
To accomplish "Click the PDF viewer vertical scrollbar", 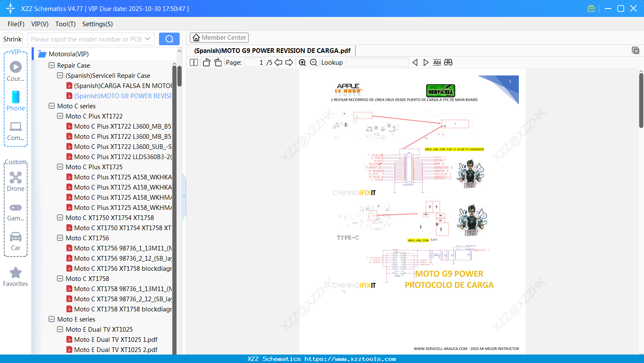I will pos(641,100).
